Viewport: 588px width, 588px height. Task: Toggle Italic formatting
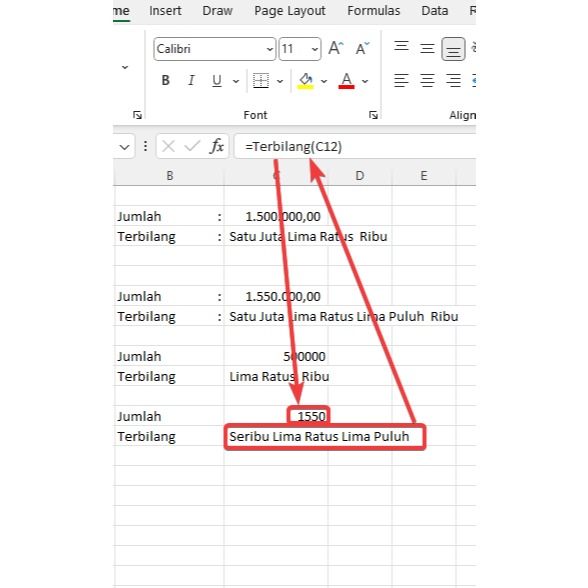[191, 81]
